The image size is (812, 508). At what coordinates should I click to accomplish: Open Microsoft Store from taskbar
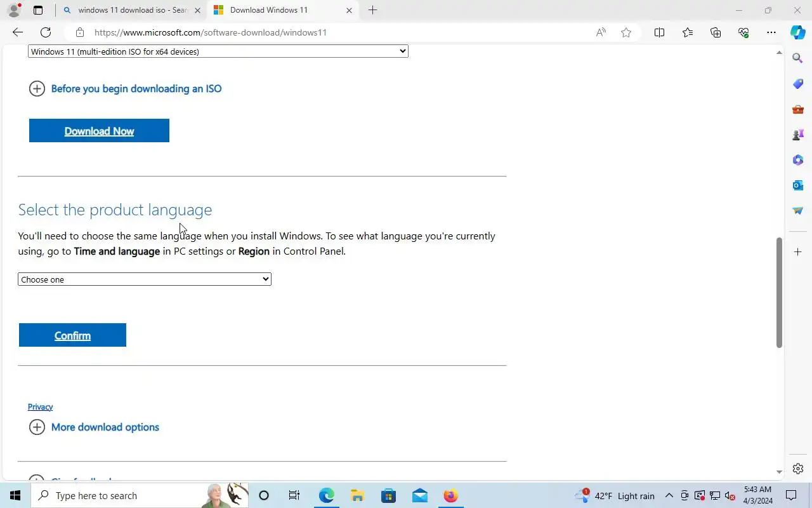coord(388,495)
